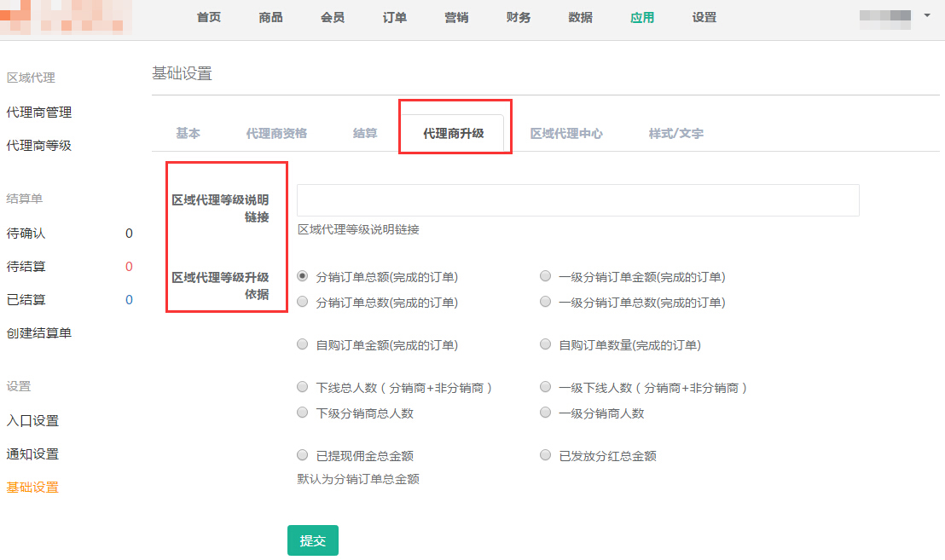Switch to 区域代理中心 tab

click(x=566, y=133)
